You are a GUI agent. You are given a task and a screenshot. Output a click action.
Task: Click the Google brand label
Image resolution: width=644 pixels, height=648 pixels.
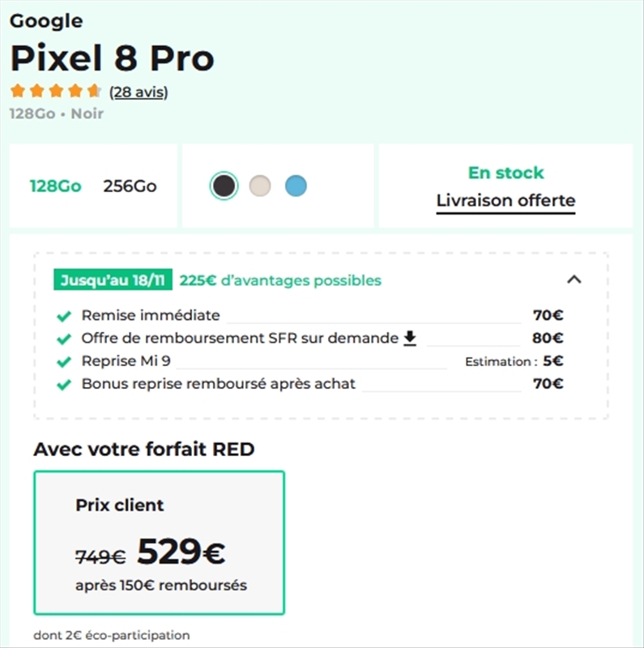[45, 20]
